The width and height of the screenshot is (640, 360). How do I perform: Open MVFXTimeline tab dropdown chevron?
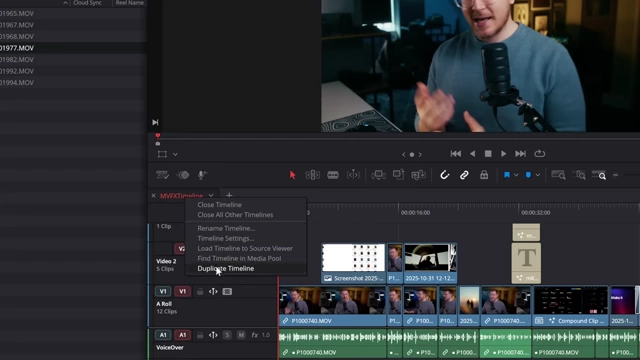coord(211,196)
